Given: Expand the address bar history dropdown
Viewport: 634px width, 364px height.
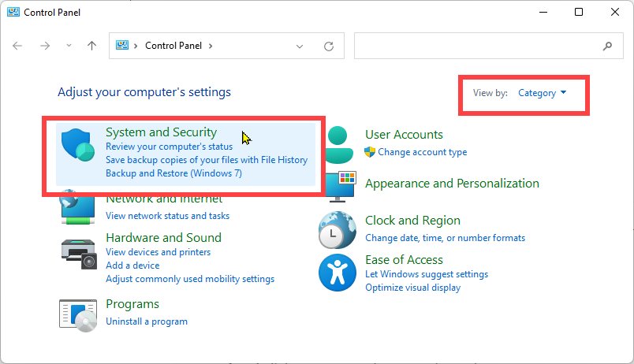Looking at the screenshot, I should pyautogui.click(x=300, y=46).
